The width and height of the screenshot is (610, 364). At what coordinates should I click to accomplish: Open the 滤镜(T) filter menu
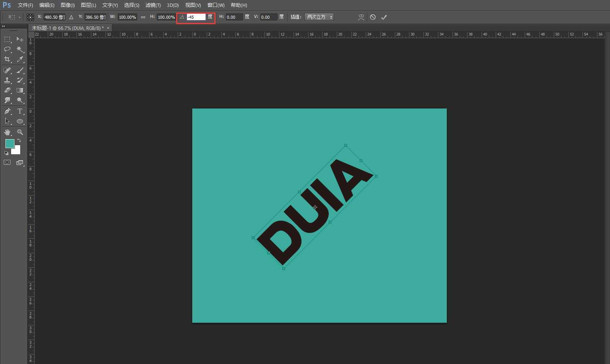pyautogui.click(x=153, y=5)
